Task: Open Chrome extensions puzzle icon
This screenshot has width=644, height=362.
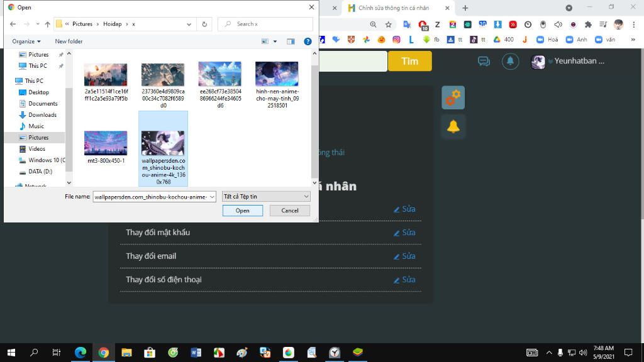Action: (588, 25)
